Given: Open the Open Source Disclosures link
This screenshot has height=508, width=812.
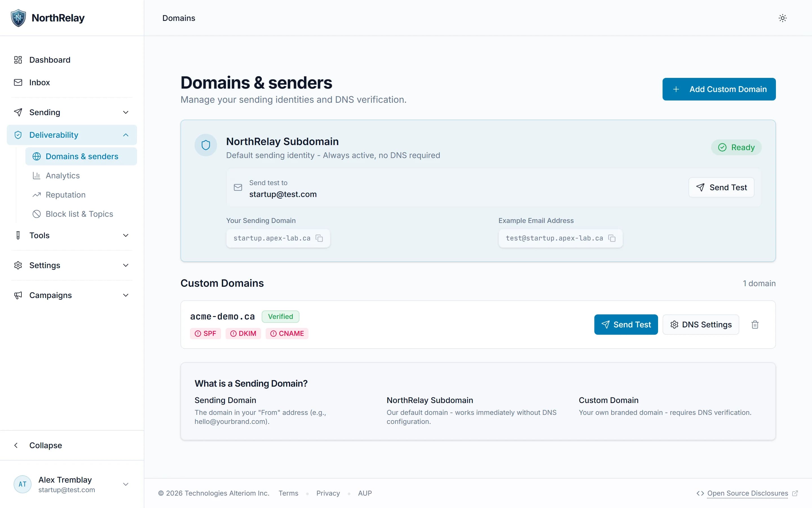Looking at the screenshot, I should pos(747,493).
